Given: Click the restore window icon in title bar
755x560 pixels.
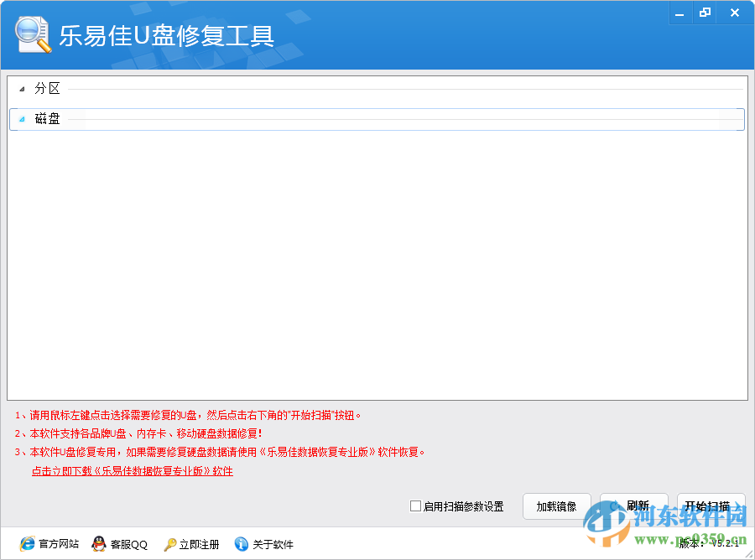Looking at the screenshot, I should pos(705,13).
